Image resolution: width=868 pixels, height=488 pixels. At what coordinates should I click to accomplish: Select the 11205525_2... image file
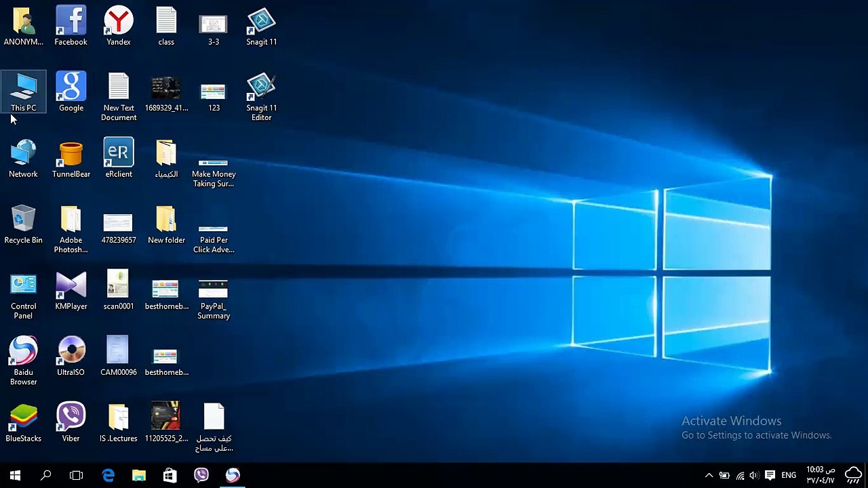click(x=166, y=423)
